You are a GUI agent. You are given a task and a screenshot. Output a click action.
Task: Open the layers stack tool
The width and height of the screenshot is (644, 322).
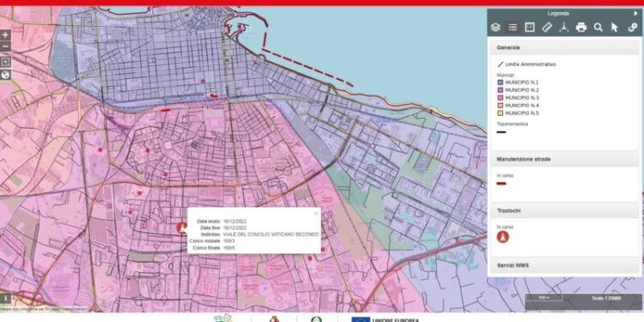495,27
